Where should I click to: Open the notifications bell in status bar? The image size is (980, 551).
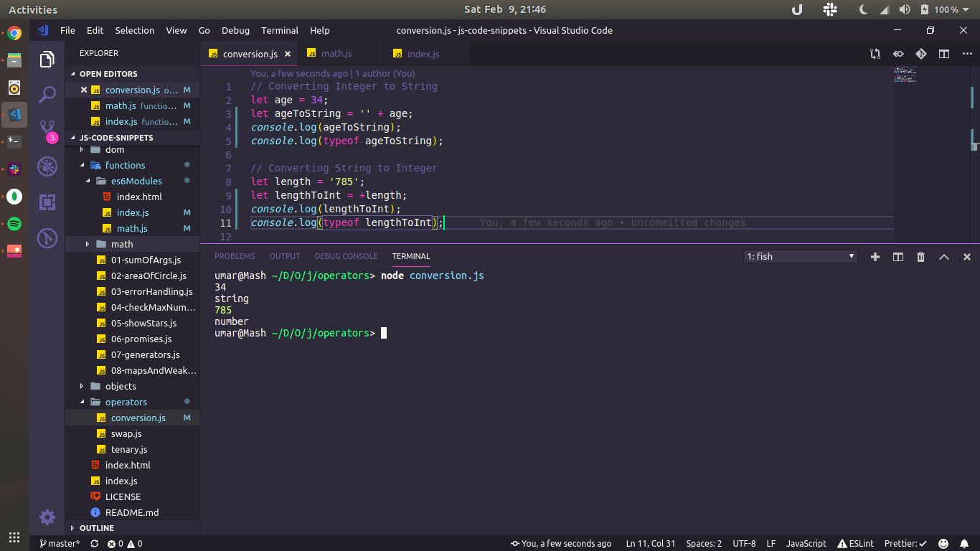click(964, 544)
